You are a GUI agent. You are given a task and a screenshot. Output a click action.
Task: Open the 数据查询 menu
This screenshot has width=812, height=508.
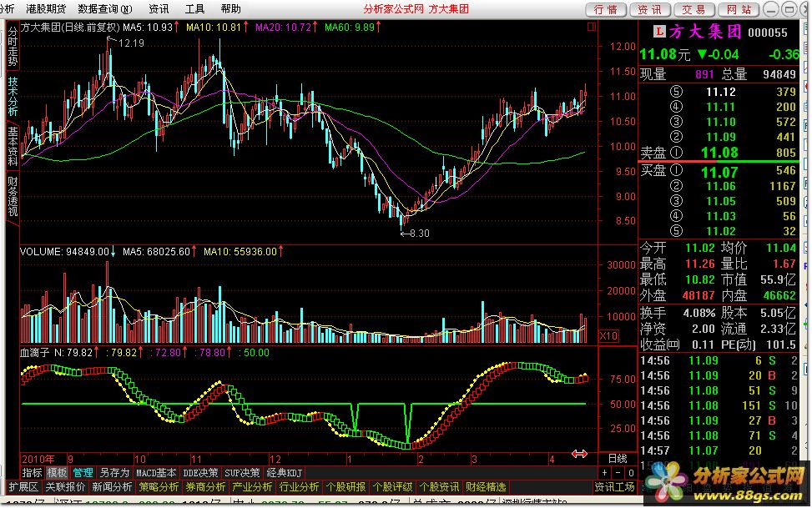(x=105, y=9)
